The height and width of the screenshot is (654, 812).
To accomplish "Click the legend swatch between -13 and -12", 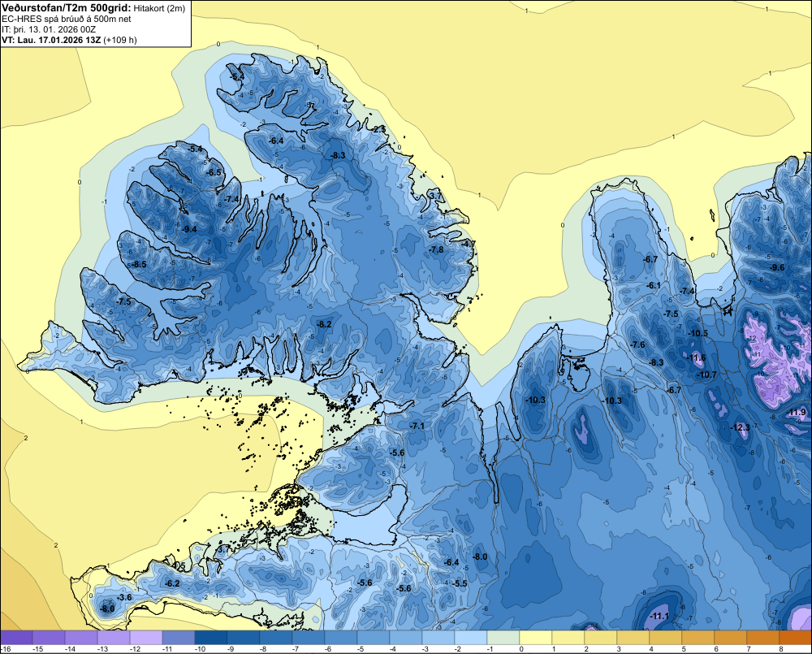I will [114, 638].
